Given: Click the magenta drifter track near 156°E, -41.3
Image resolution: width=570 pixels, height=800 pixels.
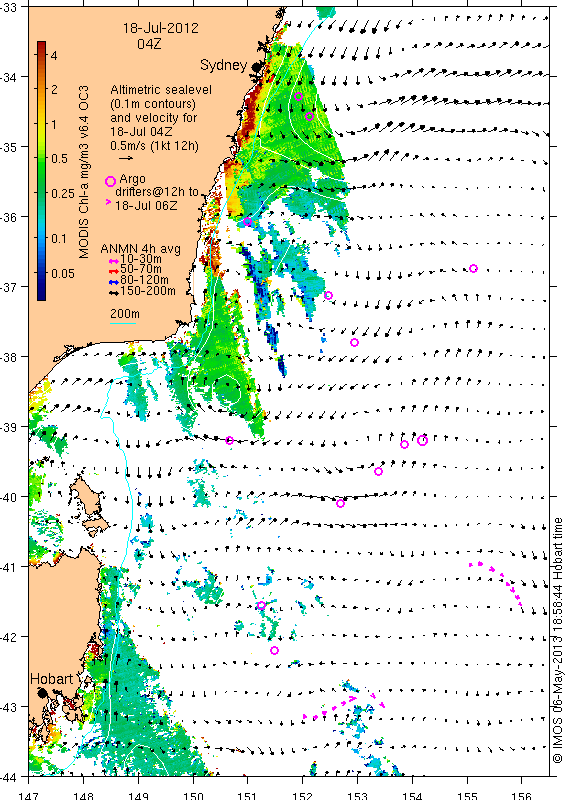Looking at the screenshot, I should [x=496, y=582].
